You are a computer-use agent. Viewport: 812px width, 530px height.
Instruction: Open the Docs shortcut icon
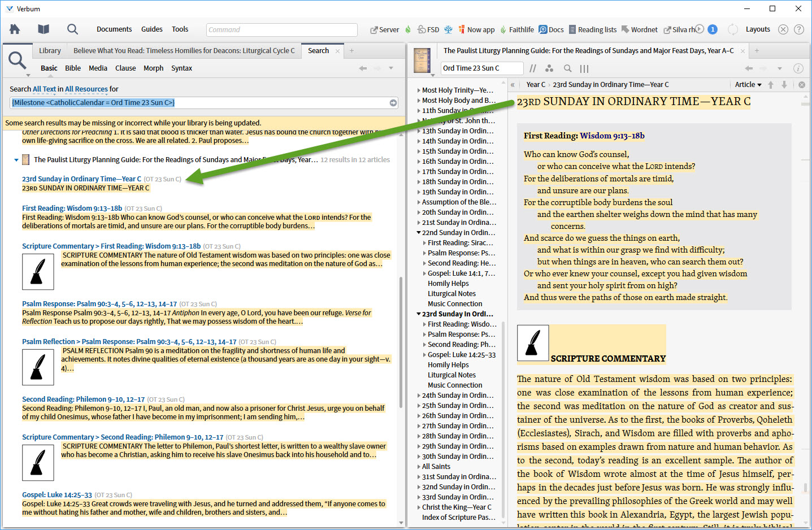543,29
